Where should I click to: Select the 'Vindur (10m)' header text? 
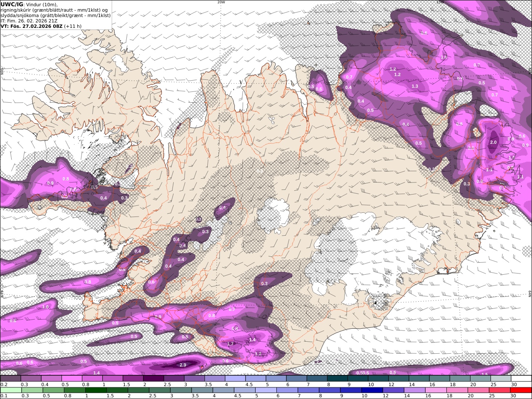pos(42,5)
